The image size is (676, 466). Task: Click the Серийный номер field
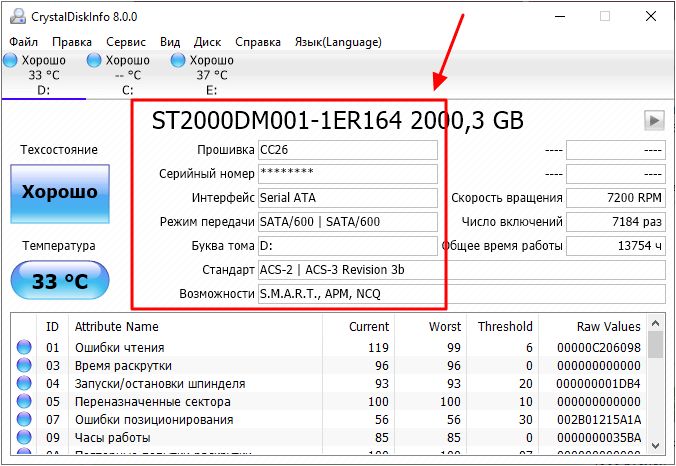point(348,174)
